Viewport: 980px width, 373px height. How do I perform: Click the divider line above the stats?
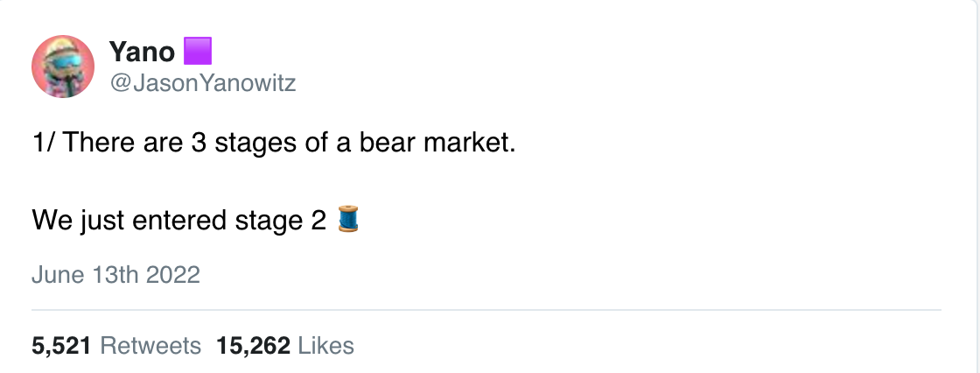tap(486, 310)
